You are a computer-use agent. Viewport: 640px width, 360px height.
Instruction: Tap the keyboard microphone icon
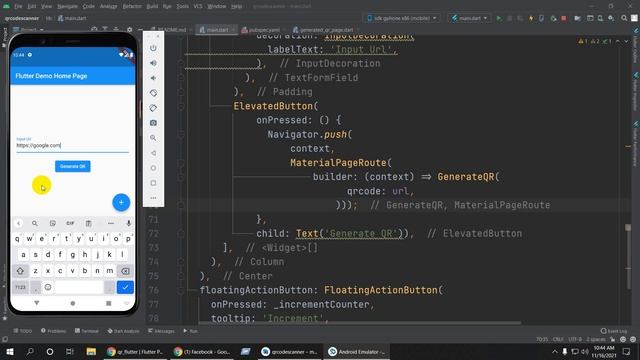coord(129,223)
